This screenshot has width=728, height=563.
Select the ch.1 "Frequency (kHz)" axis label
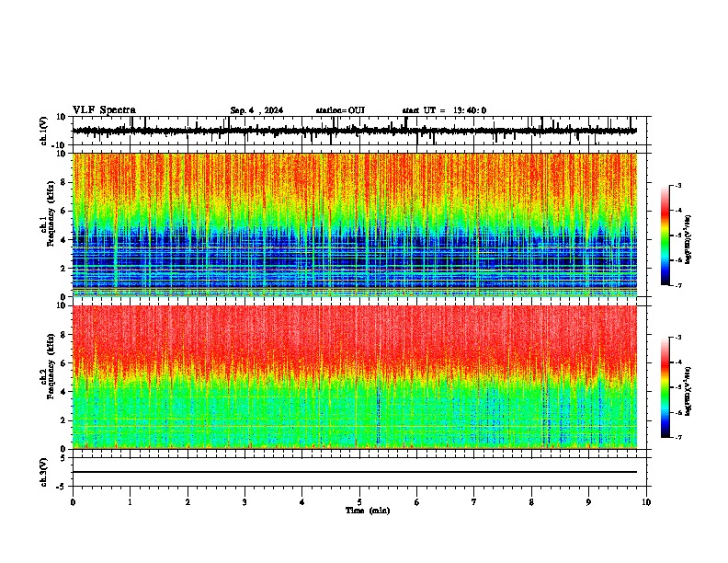pyautogui.click(x=51, y=213)
